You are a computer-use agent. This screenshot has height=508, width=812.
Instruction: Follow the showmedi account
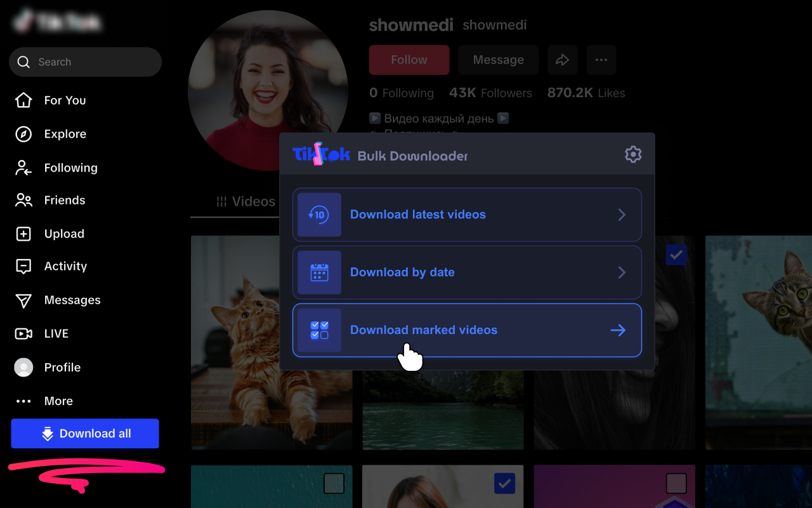pos(409,60)
